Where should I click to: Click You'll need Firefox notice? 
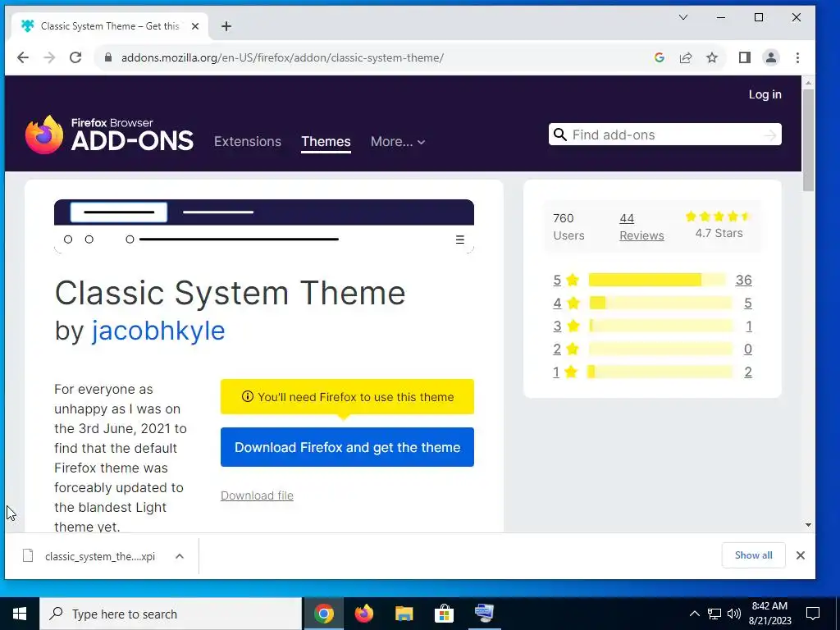(347, 397)
